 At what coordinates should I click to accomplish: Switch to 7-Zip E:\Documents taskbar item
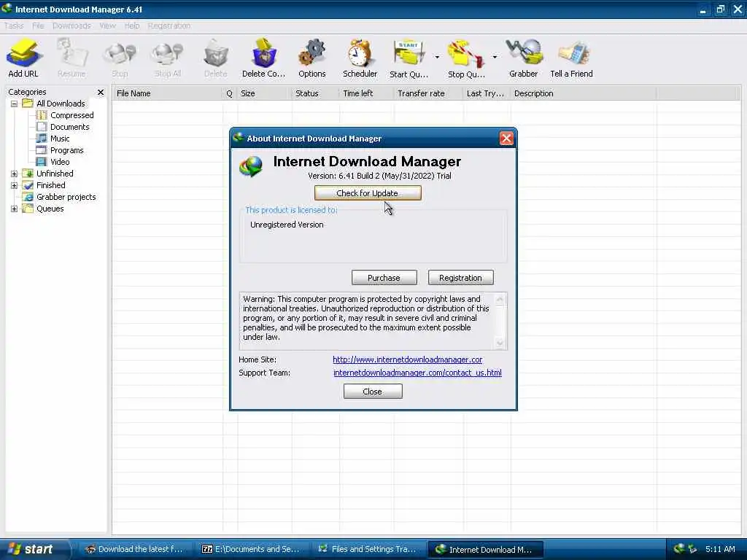coord(251,550)
